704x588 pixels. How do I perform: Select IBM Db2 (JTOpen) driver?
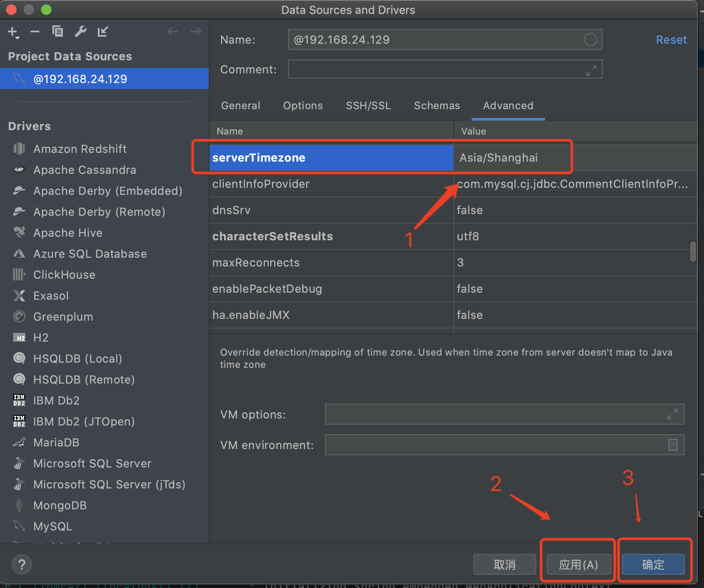[x=104, y=422]
